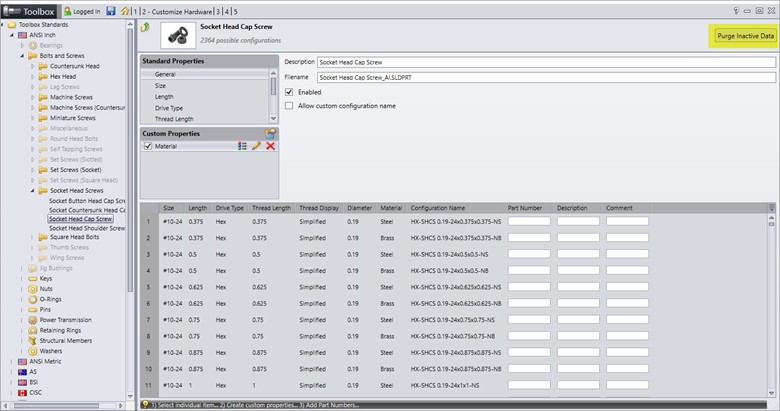The image size is (780, 411).
Task: Open the Material property values list icon
Action: tap(242, 146)
